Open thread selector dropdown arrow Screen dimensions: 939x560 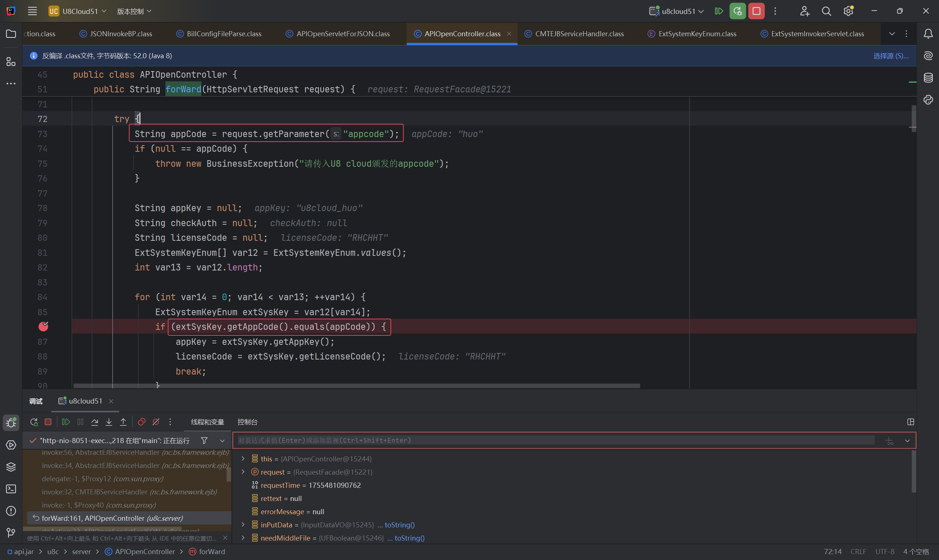222,441
